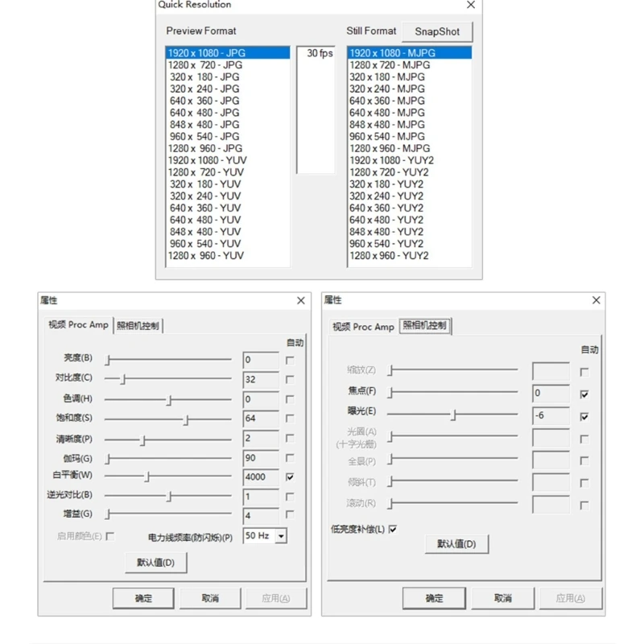Open the power line frequency 50 Hz dropdown
This screenshot has width=644, height=644.
(281, 536)
